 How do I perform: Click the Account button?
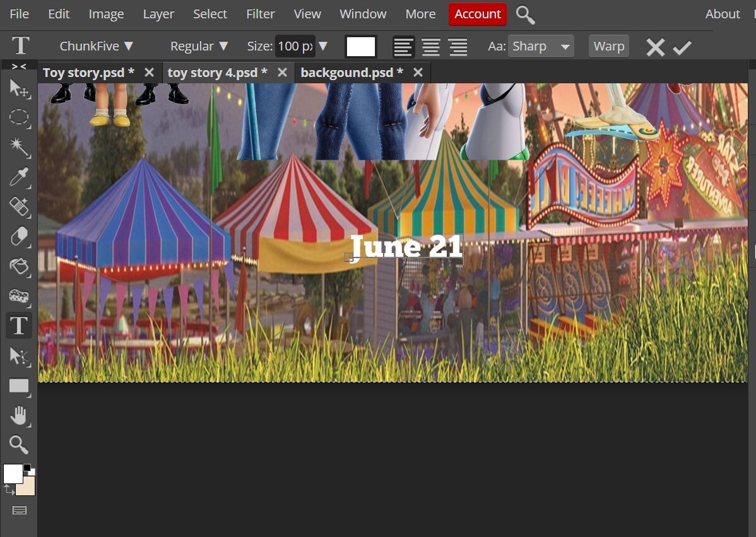477,14
